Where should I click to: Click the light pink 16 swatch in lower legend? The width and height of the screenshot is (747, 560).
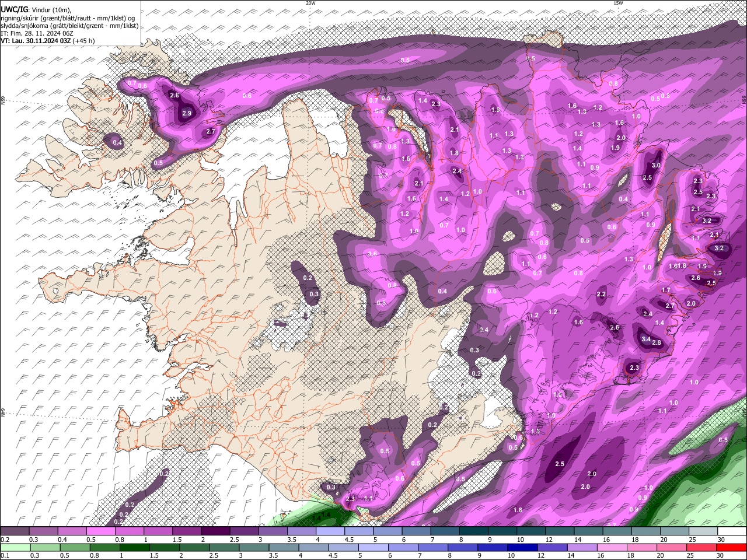[x=612, y=548]
